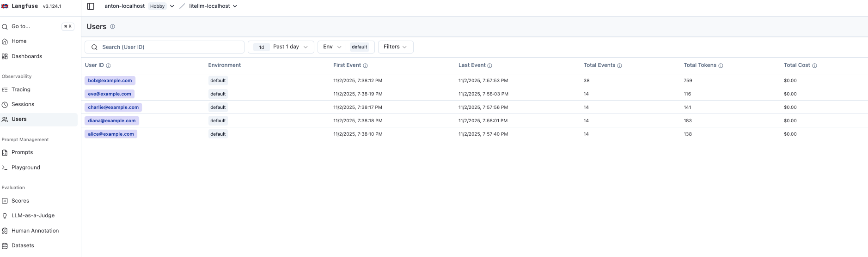Click info icon next to User ID column

[108, 66]
